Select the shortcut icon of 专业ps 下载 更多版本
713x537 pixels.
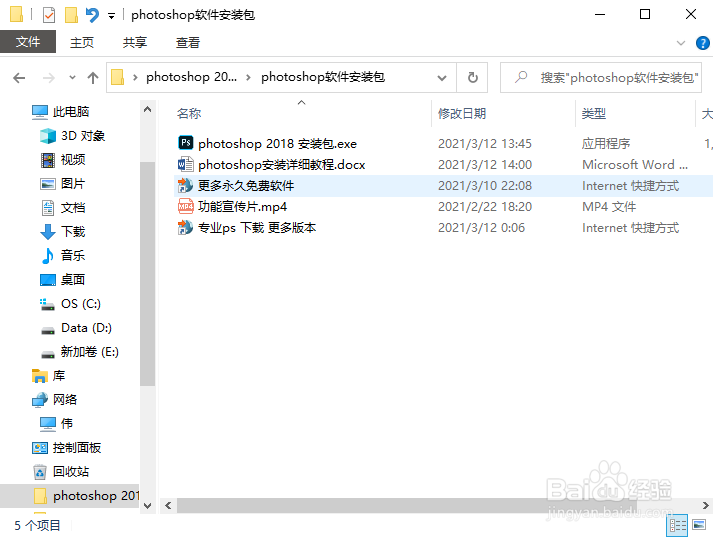186,227
